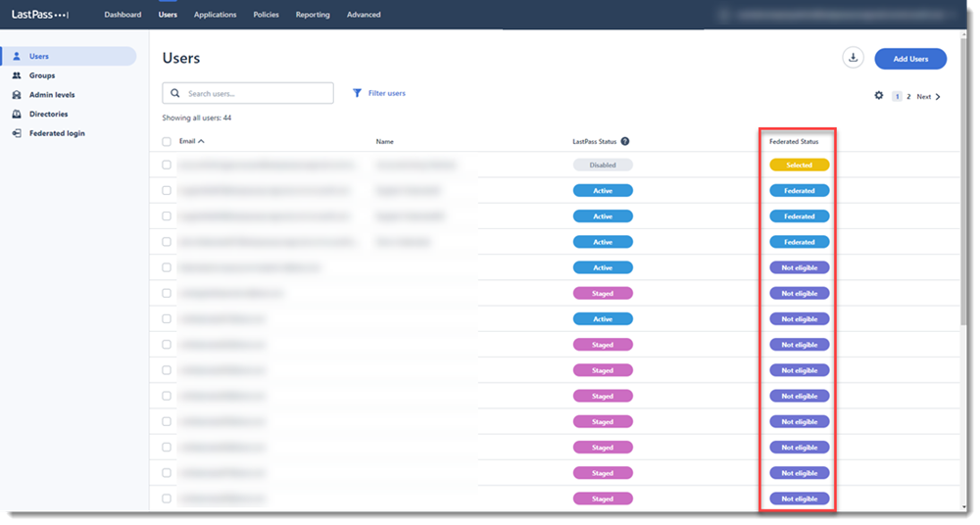Toggle the select-all checkbox in table header
The width and height of the screenshot is (980, 525).
click(167, 142)
